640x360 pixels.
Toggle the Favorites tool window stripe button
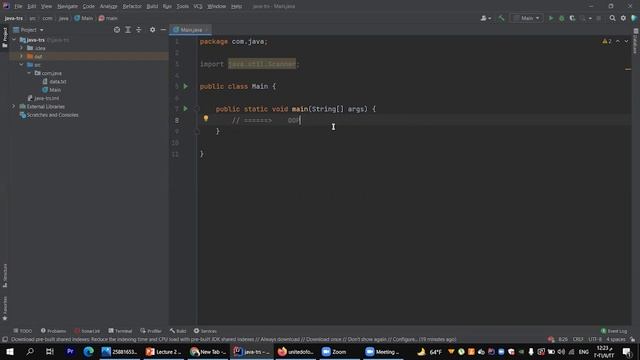click(x=5, y=308)
